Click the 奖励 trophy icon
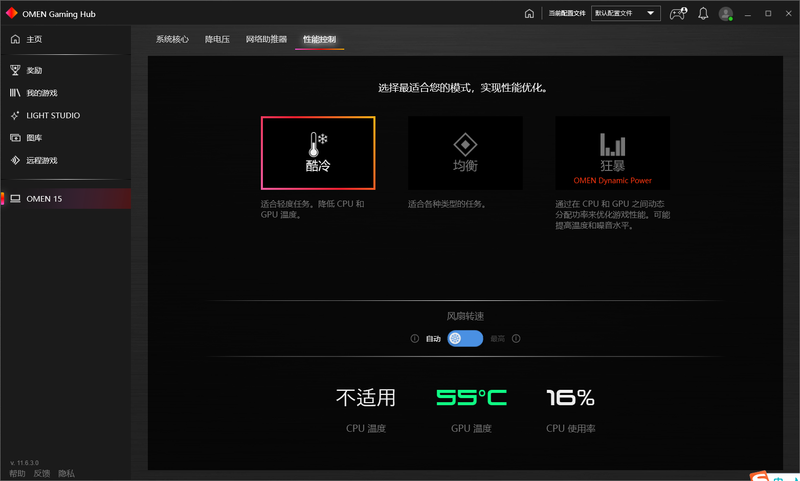The height and width of the screenshot is (481, 800). pyautogui.click(x=15, y=70)
